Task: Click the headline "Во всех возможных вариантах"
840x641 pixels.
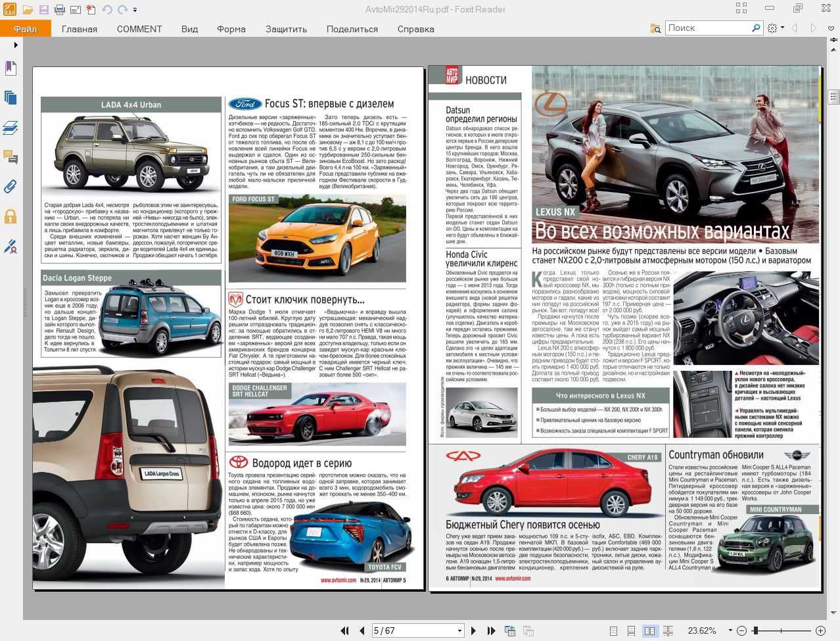Action: coord(663,231)
